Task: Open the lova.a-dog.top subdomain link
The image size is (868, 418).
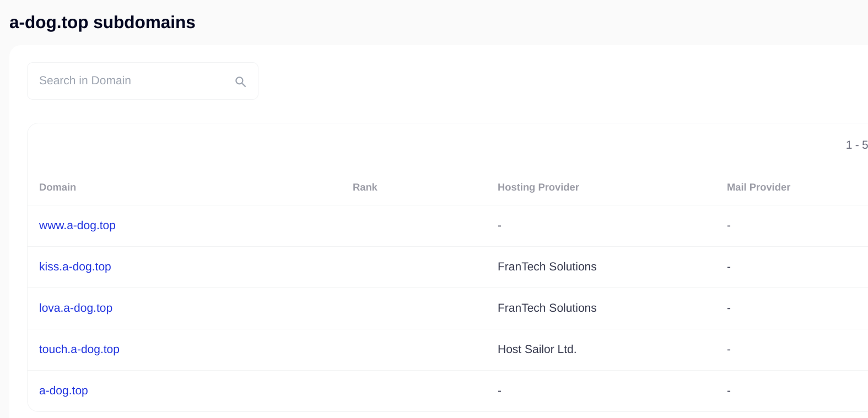Action: (x=76, y=308)
